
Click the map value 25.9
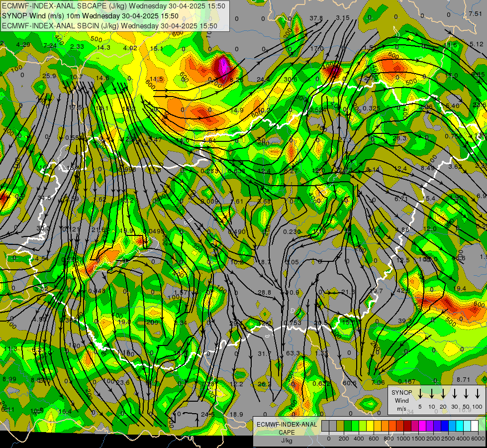(x=49, y=76)
